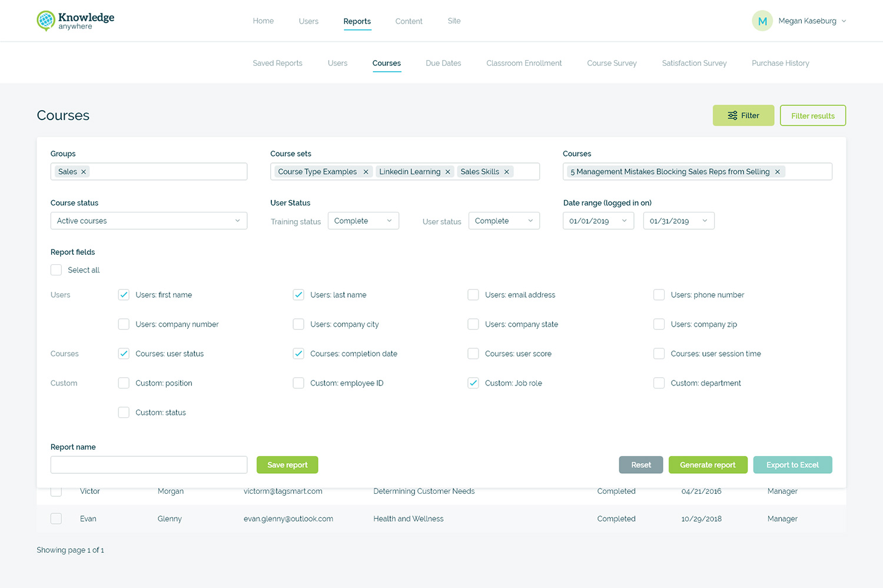Uncheck the Custom: Job role checkbox
Screen dimensions: 883x588
pos(473,383)
